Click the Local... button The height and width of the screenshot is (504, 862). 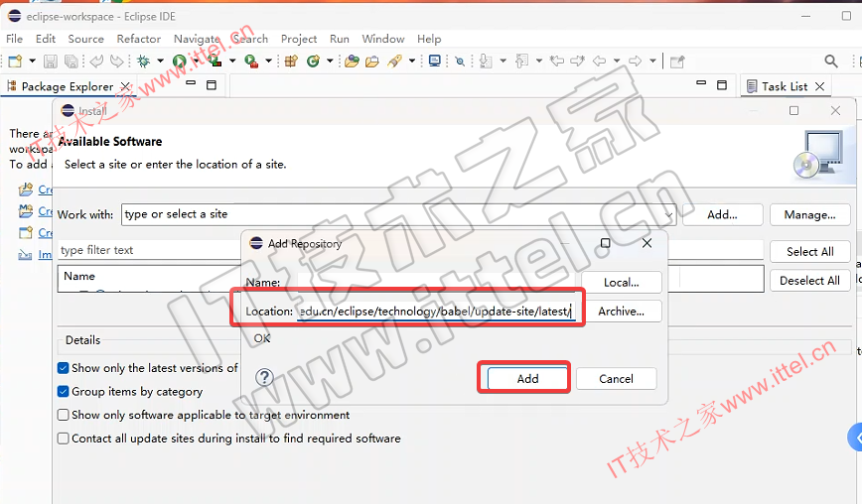(622, 282)
